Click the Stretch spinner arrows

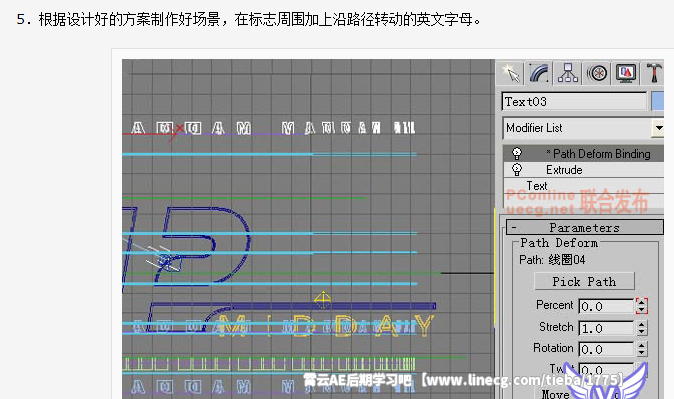pyautogui.click(x=641, y=328)
